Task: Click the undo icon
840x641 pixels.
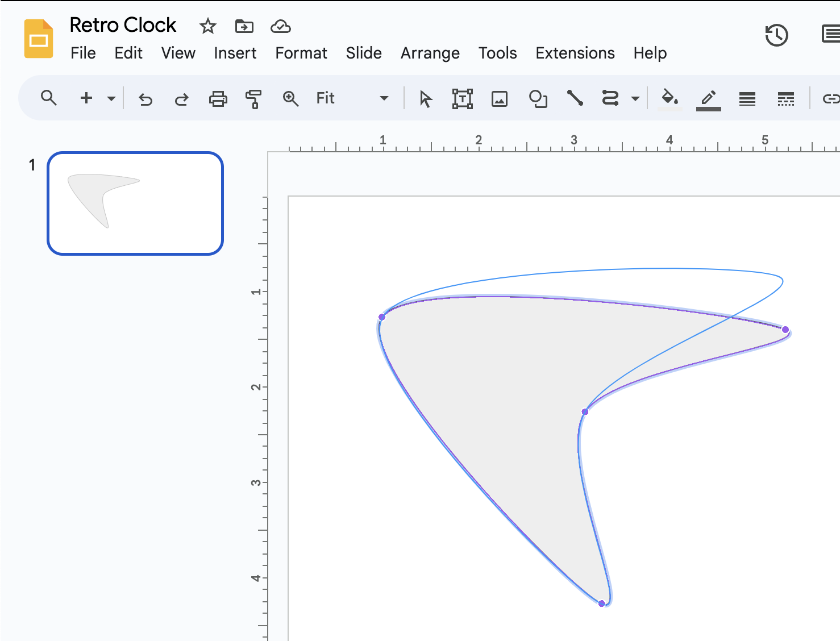Action: (145, 98)
